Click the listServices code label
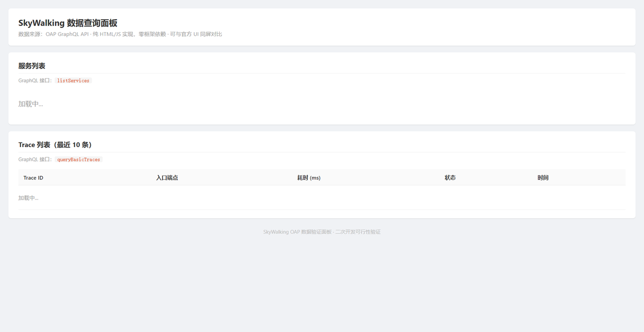 (x=73, y=81)
